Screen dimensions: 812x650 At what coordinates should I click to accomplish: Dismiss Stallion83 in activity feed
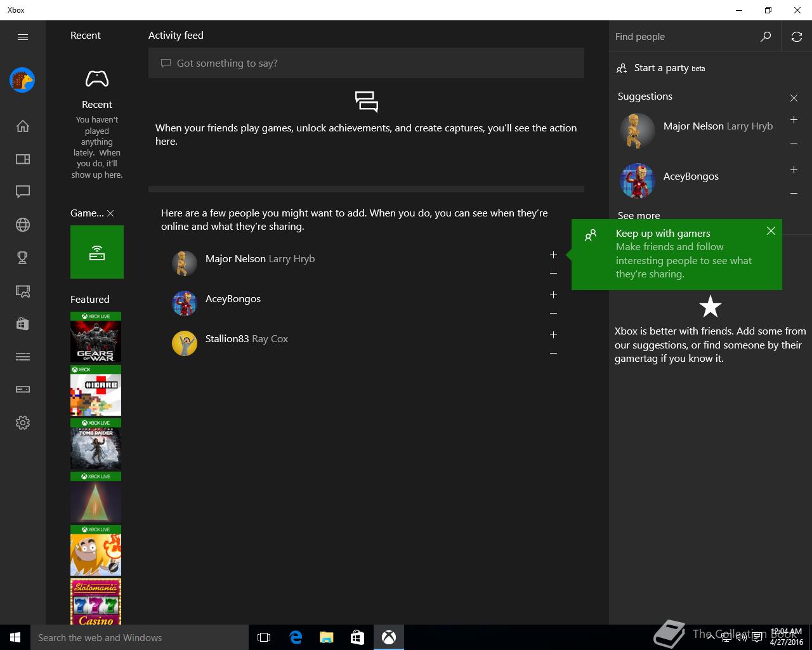(553, 354)
